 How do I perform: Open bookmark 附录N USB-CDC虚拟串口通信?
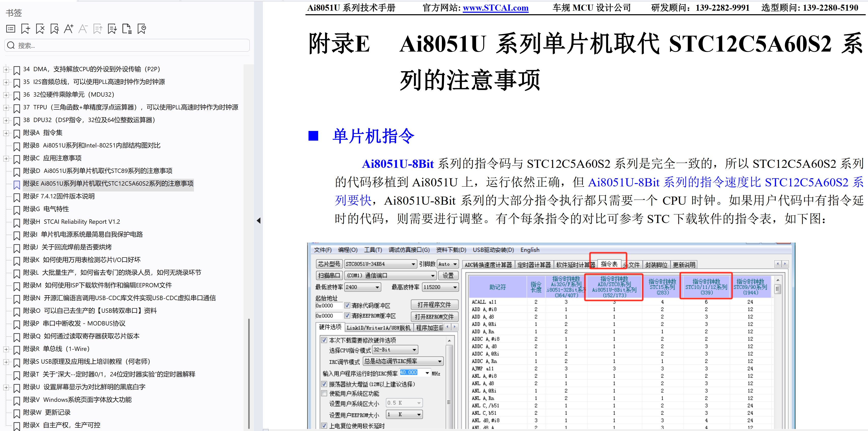(x=119, y=298)
